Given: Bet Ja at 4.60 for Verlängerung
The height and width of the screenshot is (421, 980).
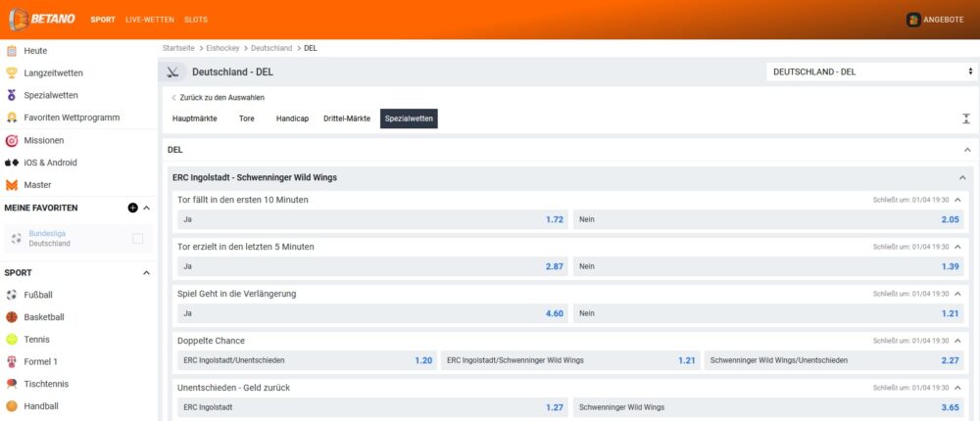Looking at the screenshot, I should click(x=372, y=313).
